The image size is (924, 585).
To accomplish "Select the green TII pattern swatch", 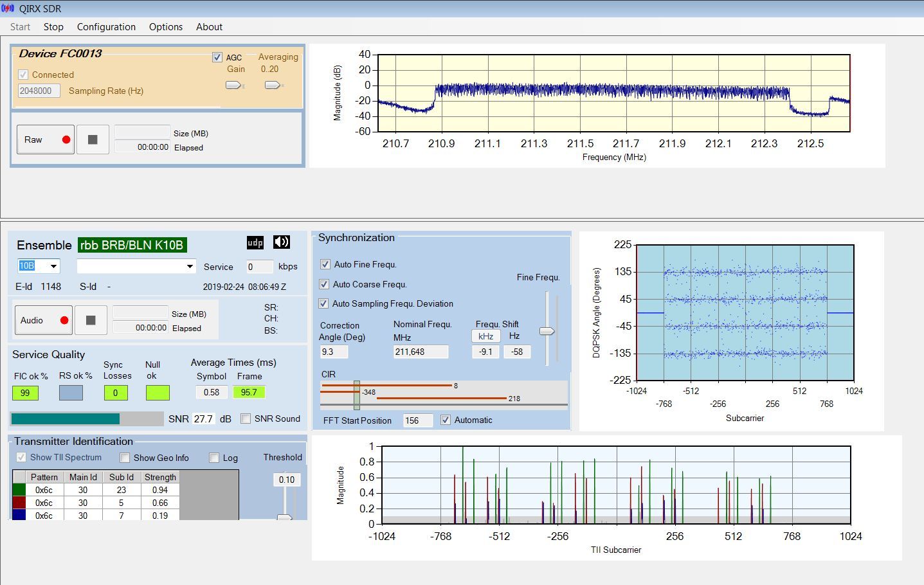I will click(19, 490).
